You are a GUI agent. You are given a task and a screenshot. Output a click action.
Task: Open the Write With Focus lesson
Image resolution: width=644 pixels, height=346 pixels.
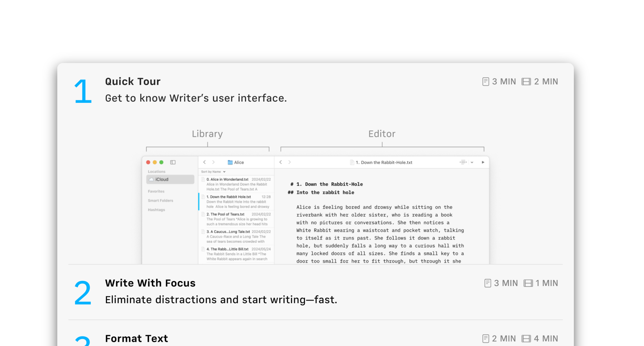(150, 283)
